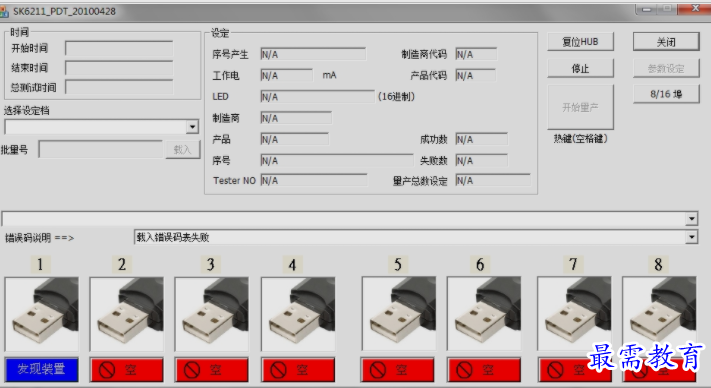Click the 载入 load button

click(183, 150)
